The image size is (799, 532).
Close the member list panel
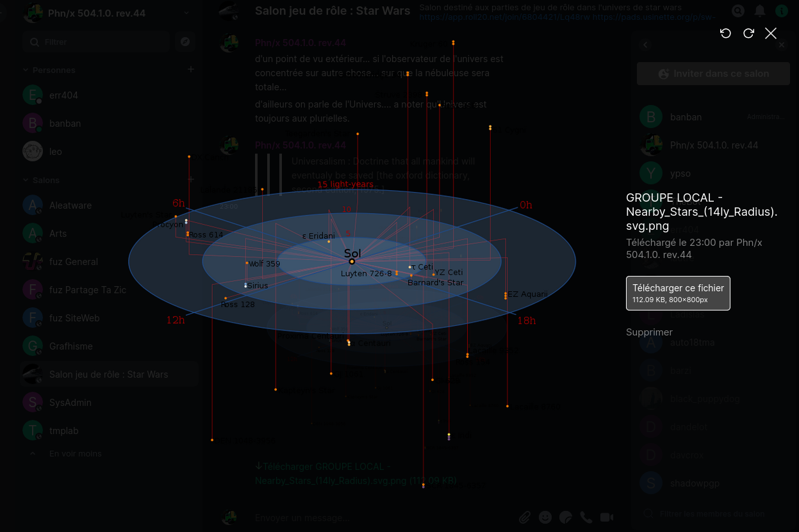coord(782,45)
